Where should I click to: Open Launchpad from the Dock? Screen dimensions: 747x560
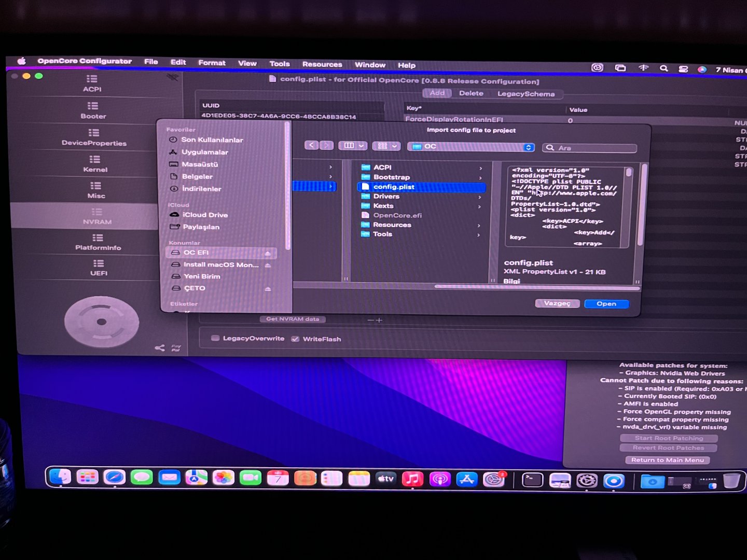click(x=88, y=477)
